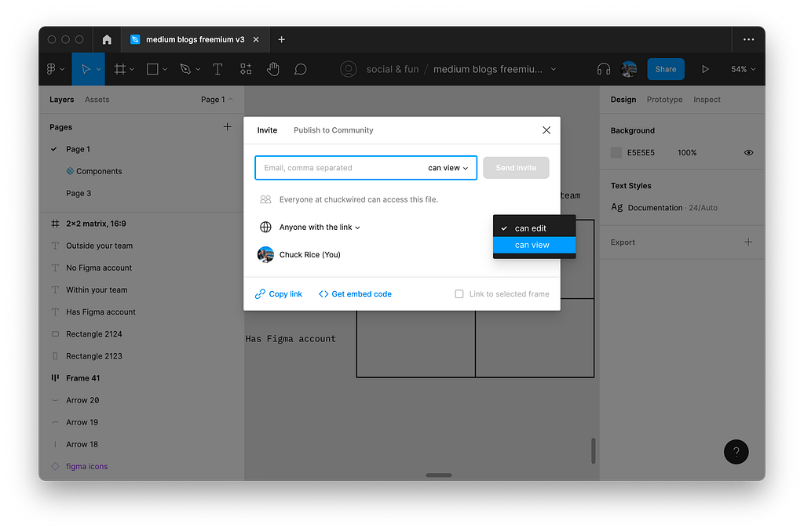Open the Inspect tab
This screenshot has width=804, height=532.
(707, 100)
